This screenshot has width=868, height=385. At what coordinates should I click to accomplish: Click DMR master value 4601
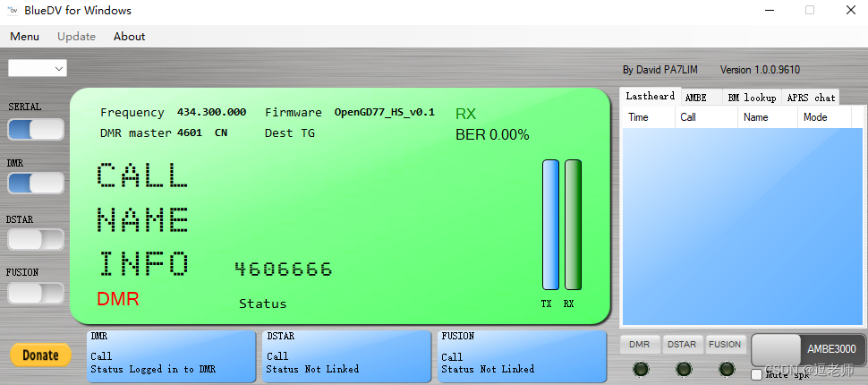[190, 133]
